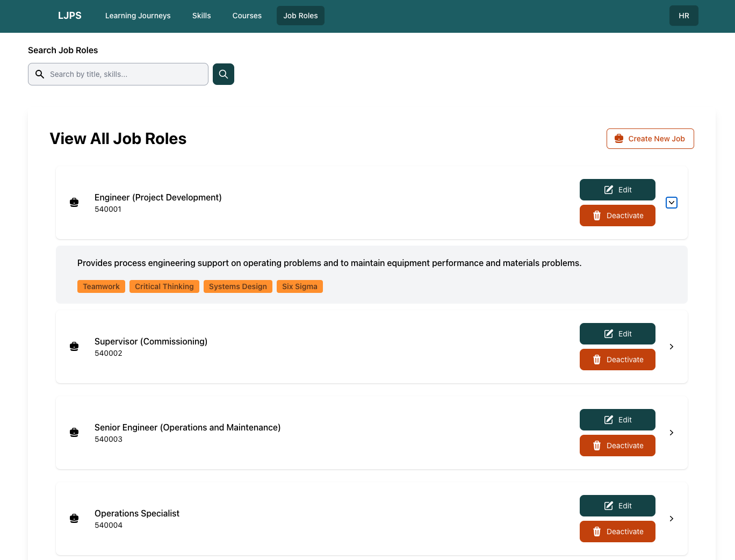Expand the Supervisor (Commissioning) row chevron
This screenshot has height=560, width=735.
[x=672, y=347]
